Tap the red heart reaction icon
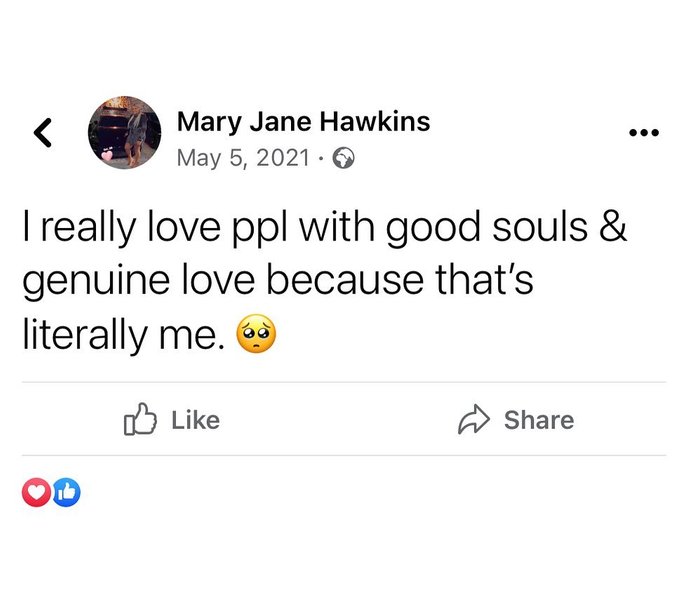The width and height of the screenshot is (688, 600). click(x=35, y=492)
